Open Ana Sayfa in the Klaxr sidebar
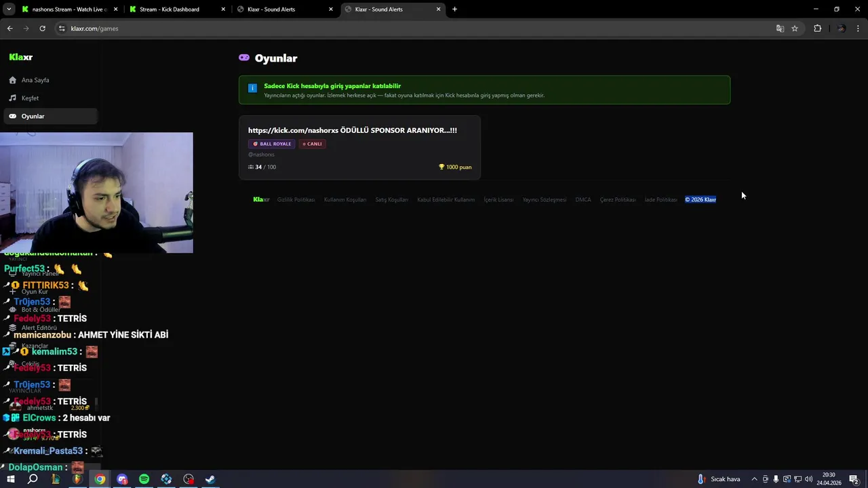The image size is (868, 488). click(x=50, y=80)
